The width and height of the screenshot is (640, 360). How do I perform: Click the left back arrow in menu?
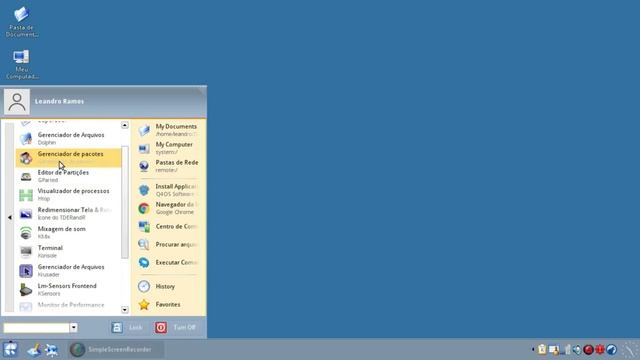pos(9,218)
